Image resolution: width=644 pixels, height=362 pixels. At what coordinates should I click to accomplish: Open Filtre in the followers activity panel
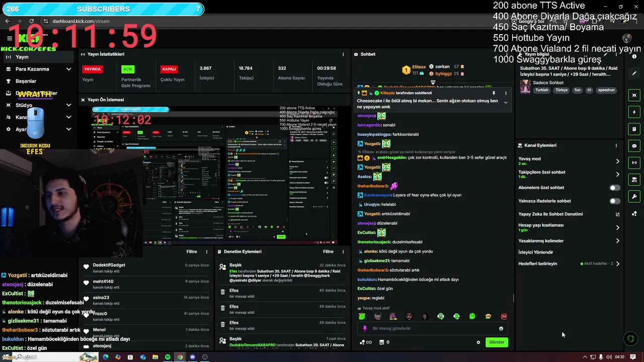pyautogui.click(x=192, y=251)
